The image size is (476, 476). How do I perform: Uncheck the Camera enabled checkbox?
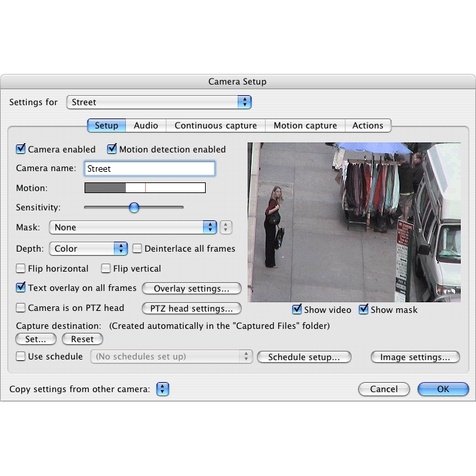point(21,149)
